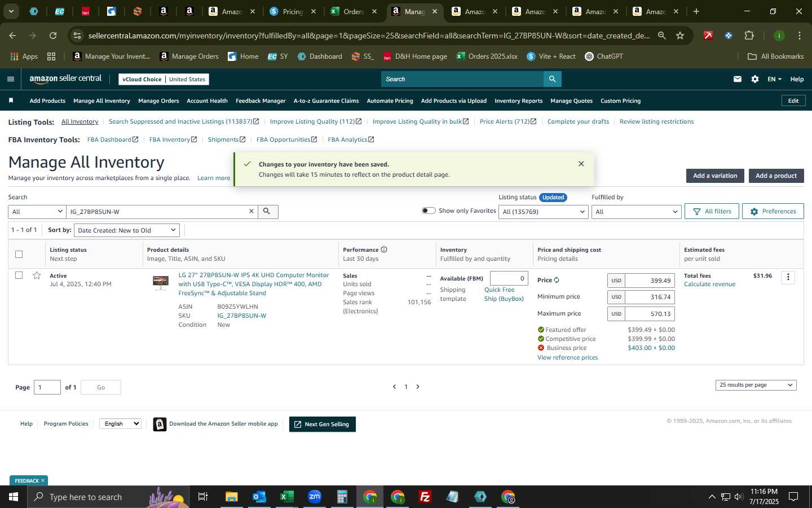Dismiss the saved changes notification
The width and height of the screenshot is (812, 508).
click(581, 164)
